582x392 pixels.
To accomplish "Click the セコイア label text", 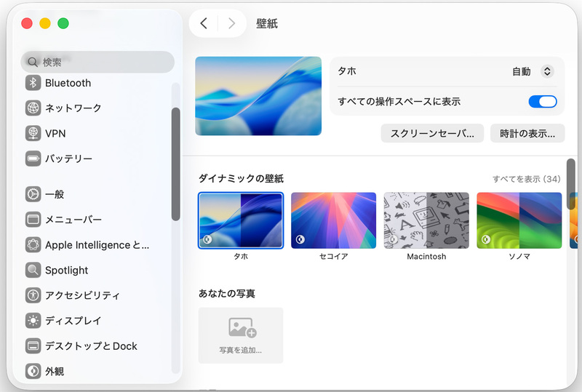I will [334, 256].
